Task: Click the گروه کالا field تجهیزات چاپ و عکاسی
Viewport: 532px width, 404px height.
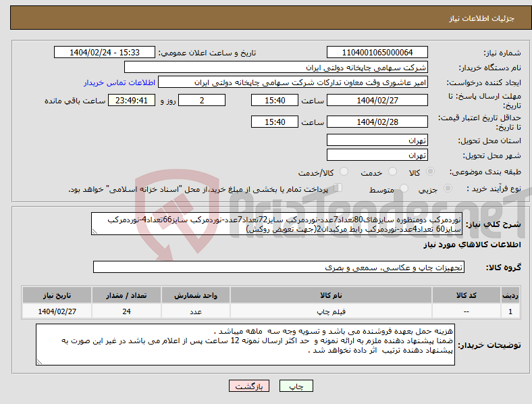Action: coord(279,267)
